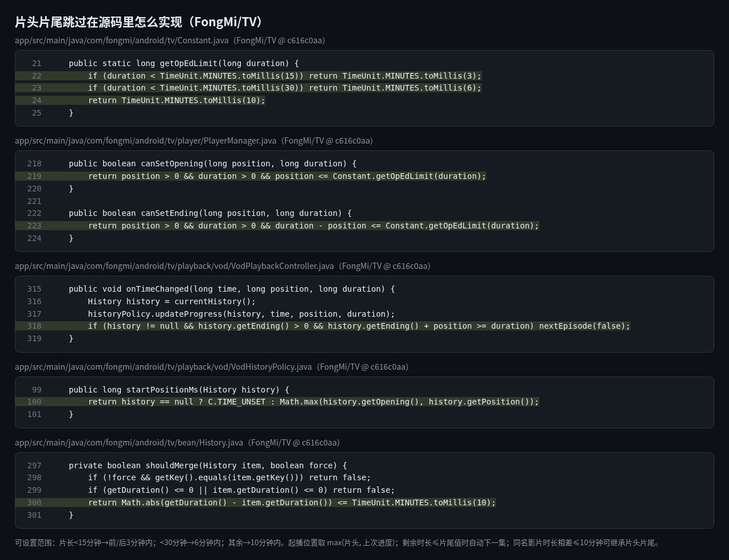This screenshot has height=560, width=729.
Task: Click the page title mentioning FongMi/TV
Action: 141,22
